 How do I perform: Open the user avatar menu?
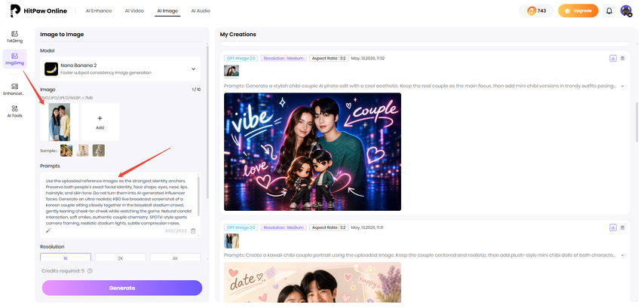pyautogui.click(x=626, y=11)
